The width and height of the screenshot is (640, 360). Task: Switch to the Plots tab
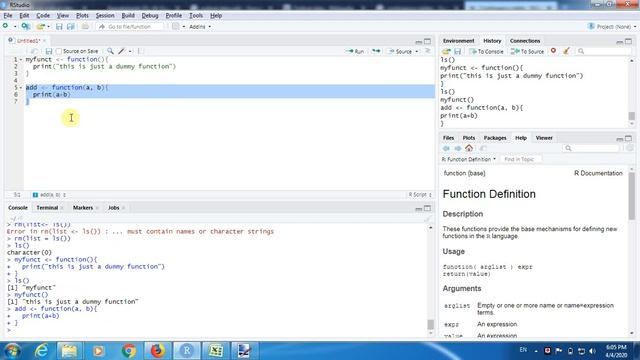(469, 138)
